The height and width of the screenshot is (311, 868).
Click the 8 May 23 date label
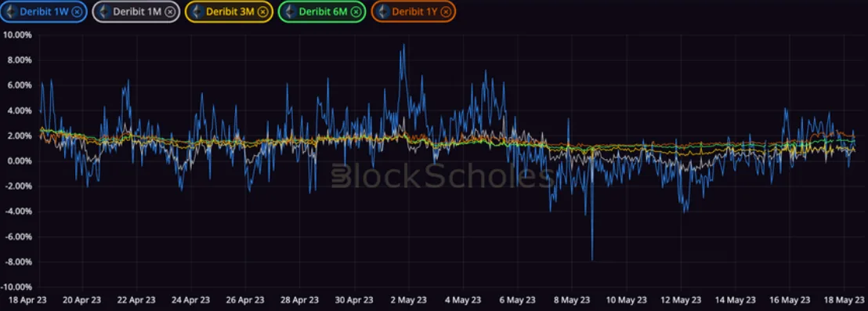[571, 301]
